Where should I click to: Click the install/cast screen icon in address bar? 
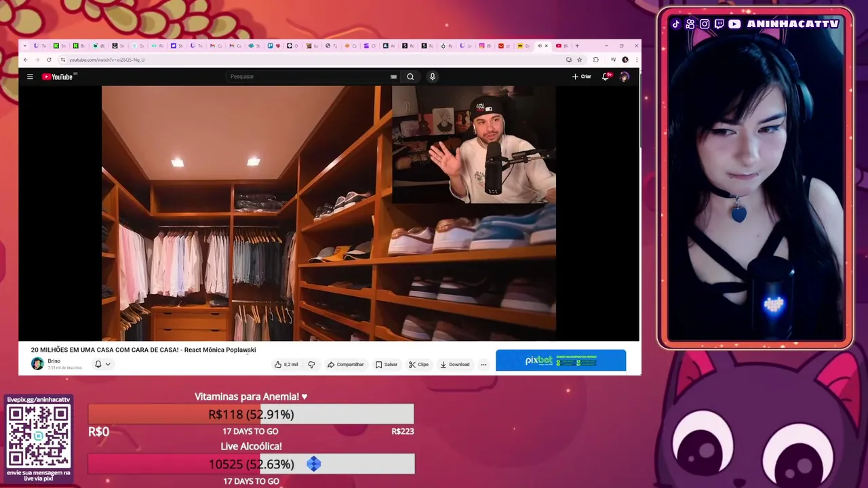click(569, 60)
